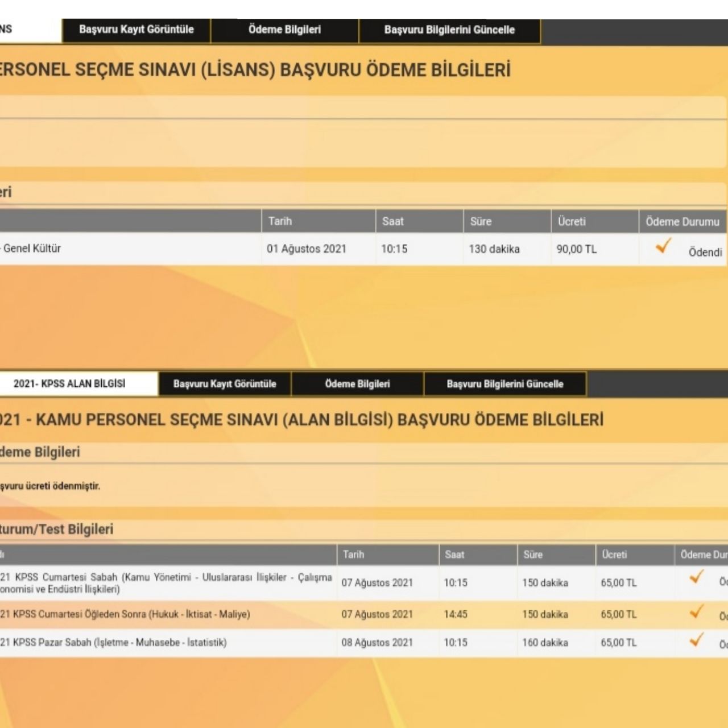Click the Tarih column header in Alan Bilgisi table
The height and width of the screenshot is (728, 728).
tap(353, 555)
